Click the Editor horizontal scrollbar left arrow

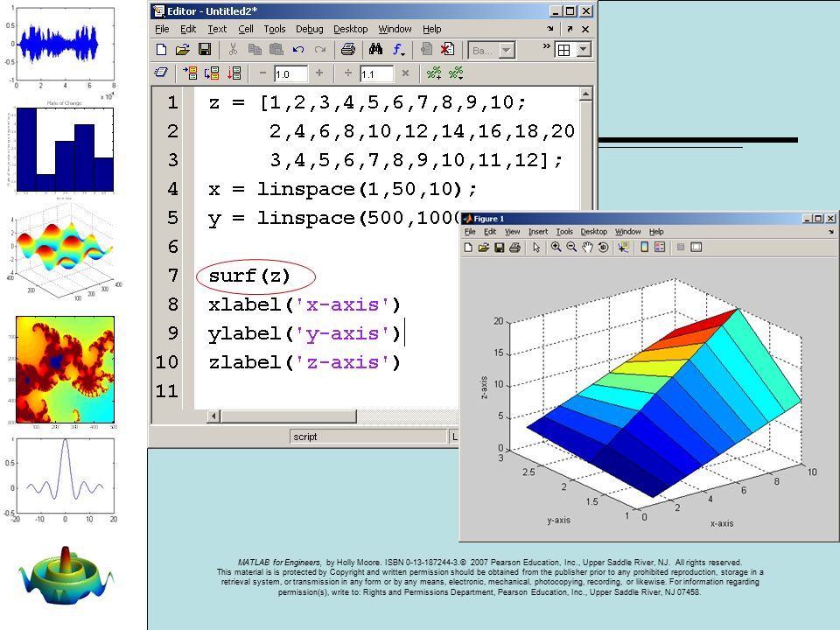(x=213, y=416)
